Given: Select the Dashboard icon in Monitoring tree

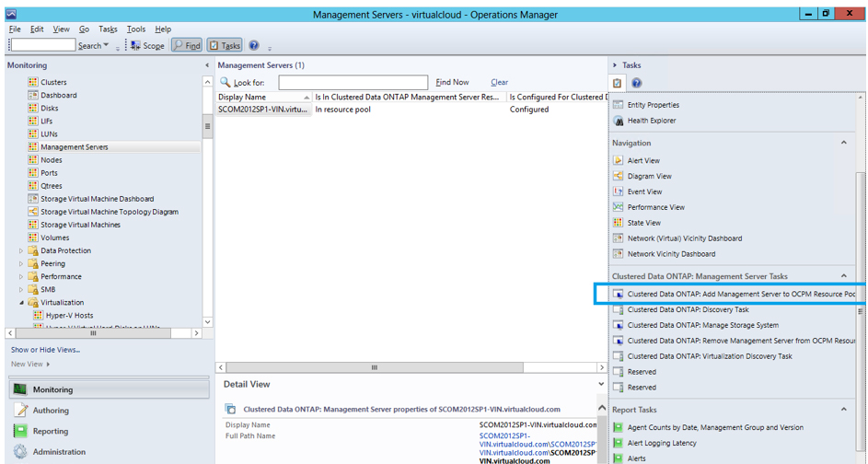Looking at the screenshot, I should pos(33,95).
